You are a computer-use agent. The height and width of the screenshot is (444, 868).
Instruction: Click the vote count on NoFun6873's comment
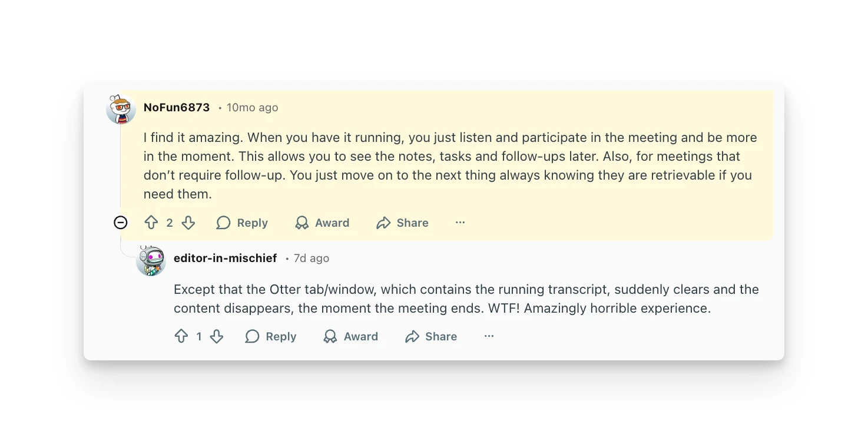(x=170, y=223)
